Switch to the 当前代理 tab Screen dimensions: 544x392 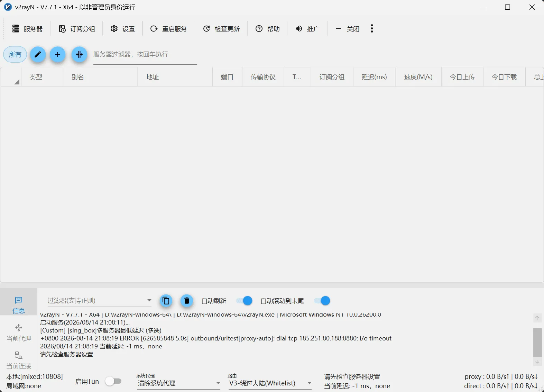(19, 333)
